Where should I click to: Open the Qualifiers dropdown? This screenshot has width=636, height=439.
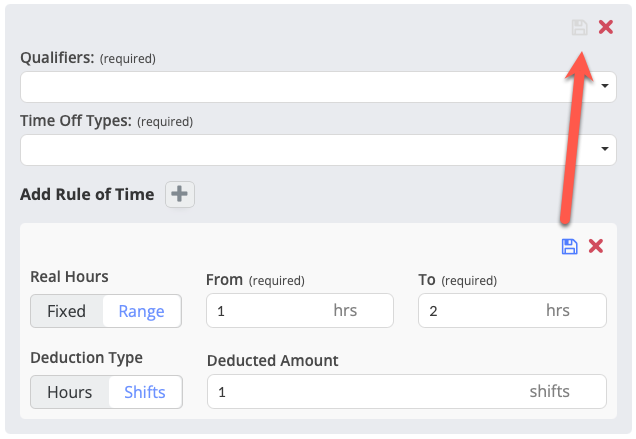pyautogui.click(x=310, y=87)
